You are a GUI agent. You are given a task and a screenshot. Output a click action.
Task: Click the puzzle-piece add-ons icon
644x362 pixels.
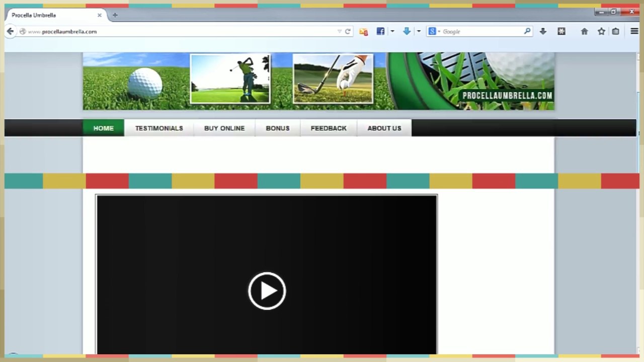coord(561,31)
